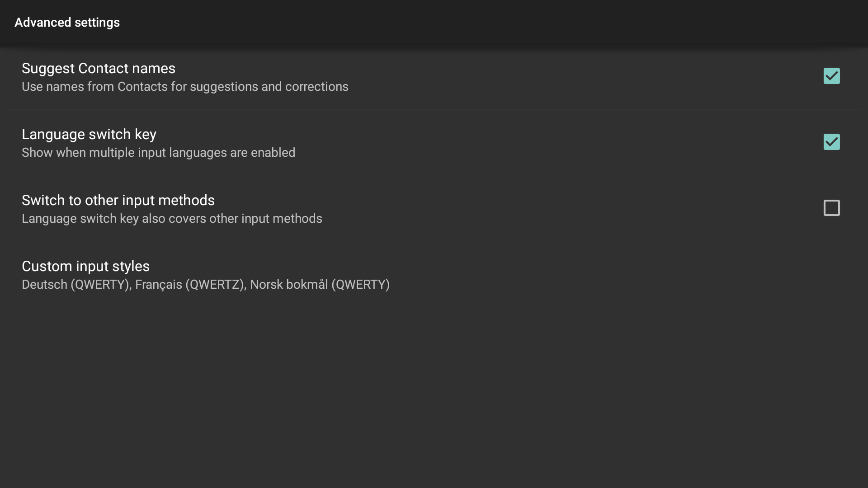
Task: Click 'Language switch key also covers' description
Action: tap(172, 219)
